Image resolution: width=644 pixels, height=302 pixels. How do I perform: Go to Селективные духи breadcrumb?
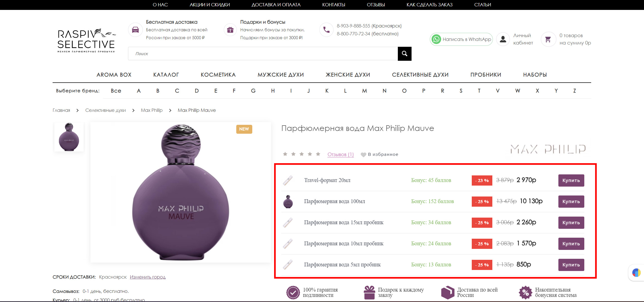pos(105,110)
